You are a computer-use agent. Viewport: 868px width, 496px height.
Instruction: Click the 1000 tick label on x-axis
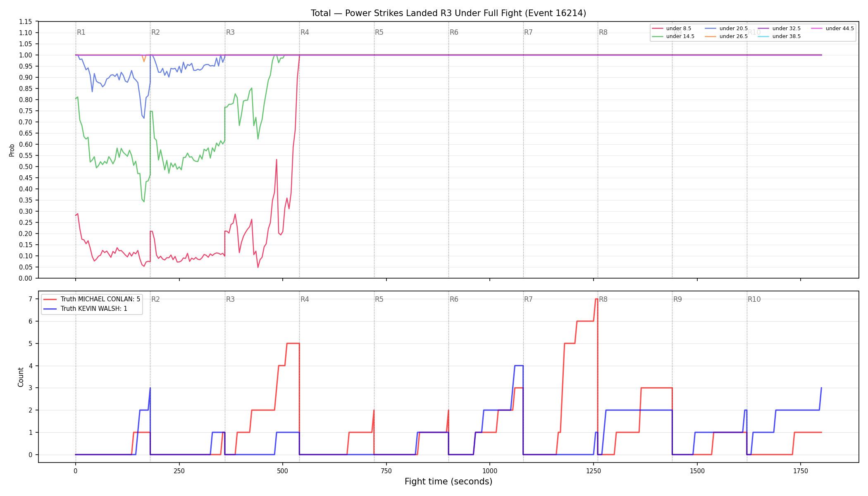coord(490,471)
